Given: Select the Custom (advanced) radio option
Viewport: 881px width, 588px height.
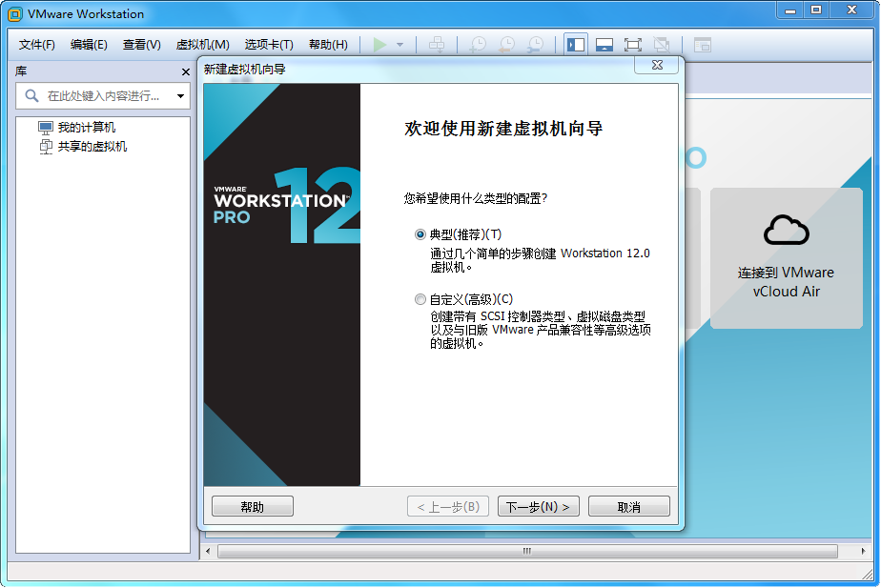Looking at the screenshot, I should (x=420, y=299).
